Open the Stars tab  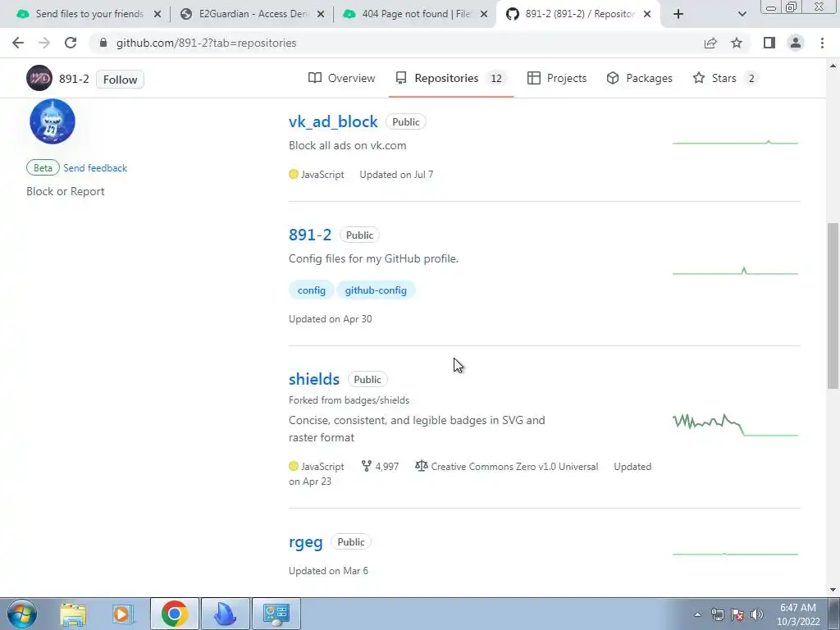click(x=725, y=78)
